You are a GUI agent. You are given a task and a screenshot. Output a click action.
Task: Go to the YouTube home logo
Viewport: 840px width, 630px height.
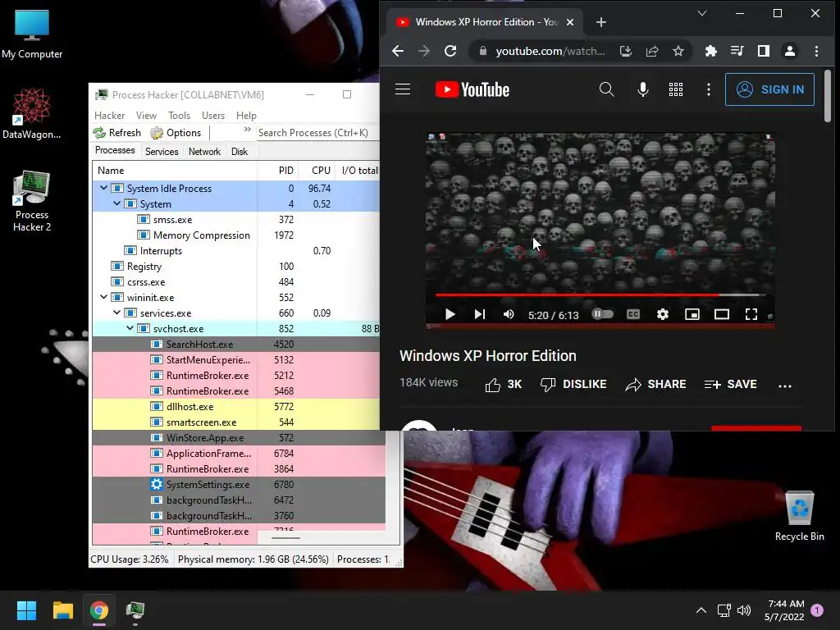point(472,89)
